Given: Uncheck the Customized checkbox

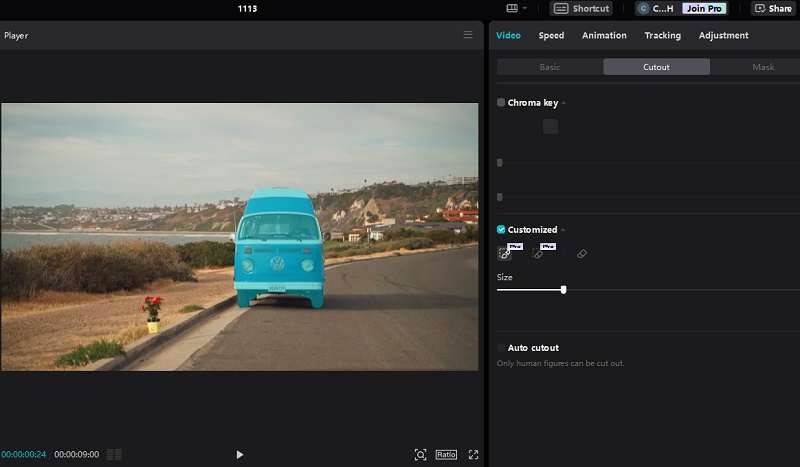Looking at the screenshot, I should point(501,230).
